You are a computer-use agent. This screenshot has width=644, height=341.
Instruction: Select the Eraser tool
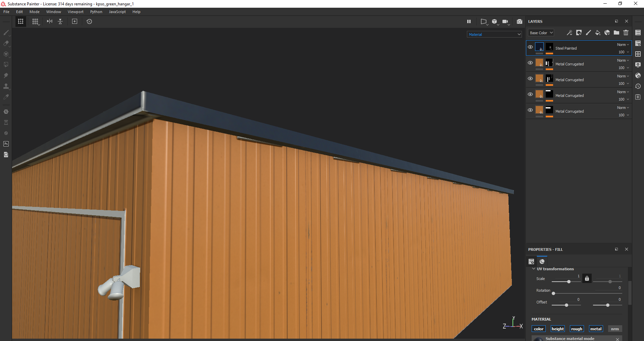coord(6,43)
